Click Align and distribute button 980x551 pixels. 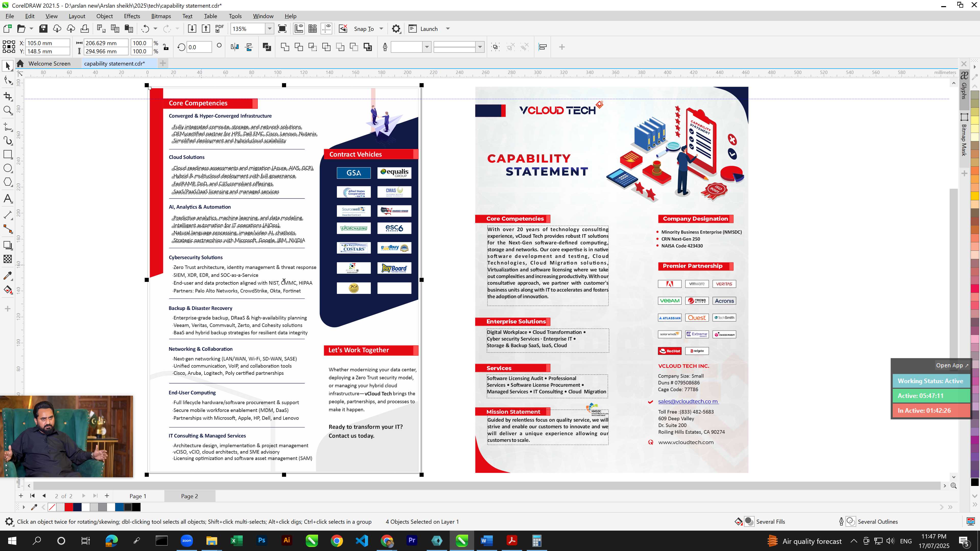(543, 47)
